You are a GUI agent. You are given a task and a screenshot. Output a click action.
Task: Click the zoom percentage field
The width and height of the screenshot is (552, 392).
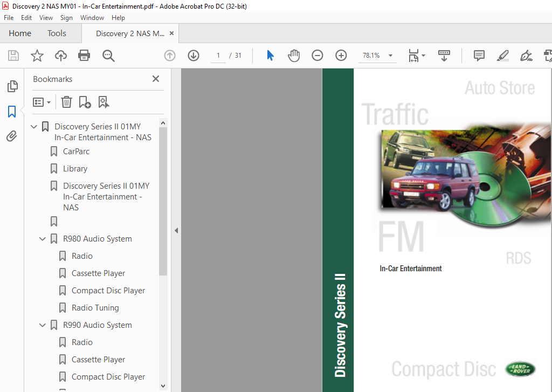tap(371, 56)
